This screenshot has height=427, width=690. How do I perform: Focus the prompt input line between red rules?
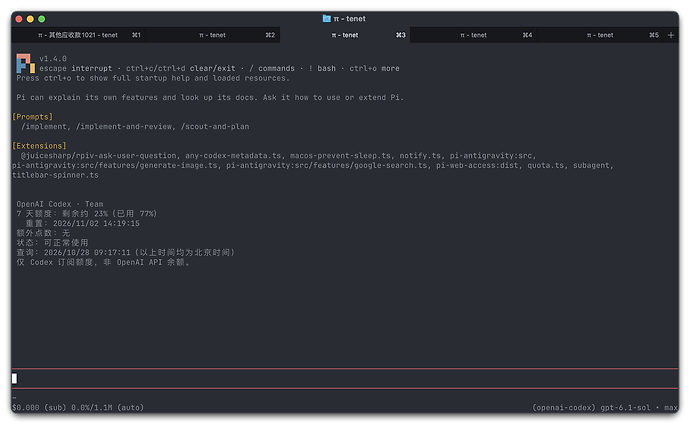tap(345, 378)
